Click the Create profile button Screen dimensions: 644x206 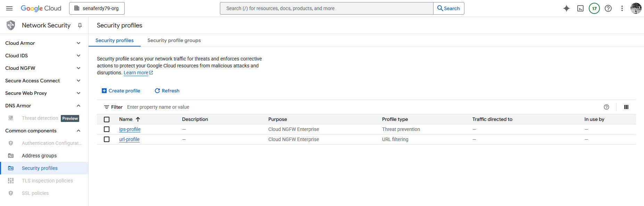[121, 91]
